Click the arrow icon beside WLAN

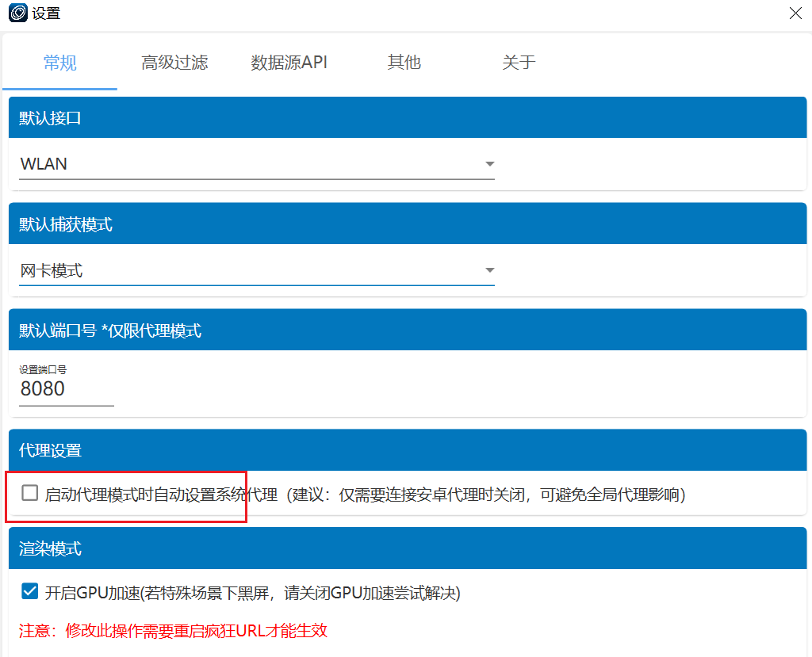point(489,164)
